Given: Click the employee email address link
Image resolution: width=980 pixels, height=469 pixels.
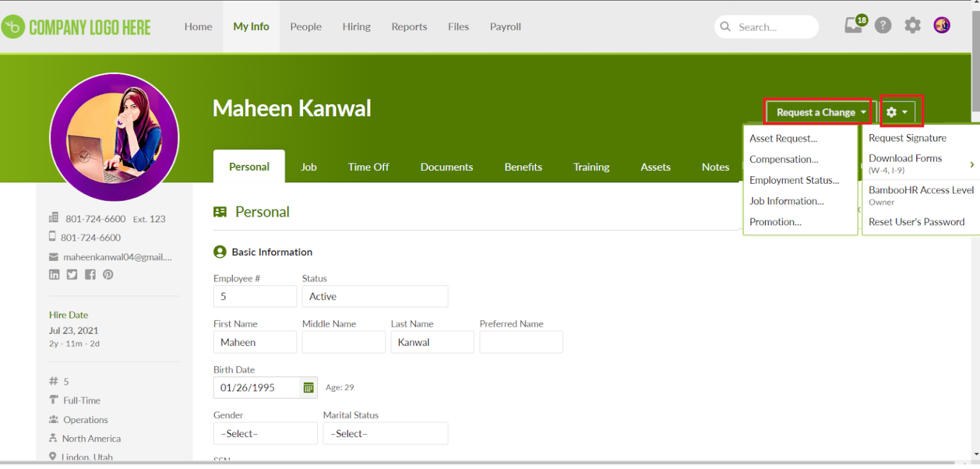Looking at the screenshot, I should [117, 257].
